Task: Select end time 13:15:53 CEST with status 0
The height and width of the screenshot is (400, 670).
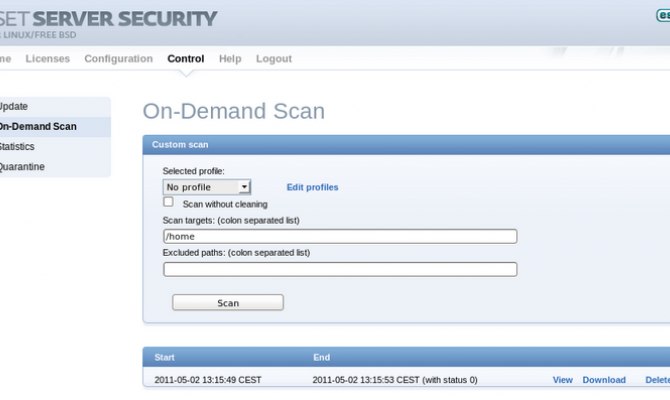Action: pyautogui.click(x=395, y=380)
